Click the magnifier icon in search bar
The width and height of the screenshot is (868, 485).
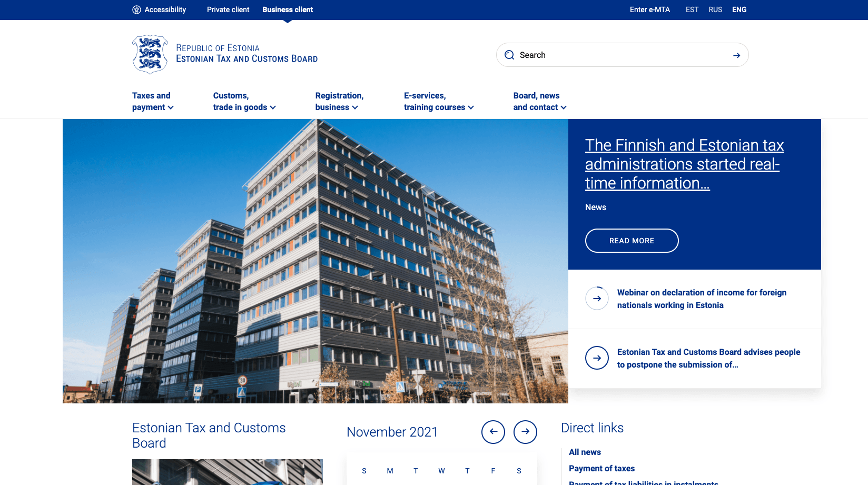coord(509,55)
